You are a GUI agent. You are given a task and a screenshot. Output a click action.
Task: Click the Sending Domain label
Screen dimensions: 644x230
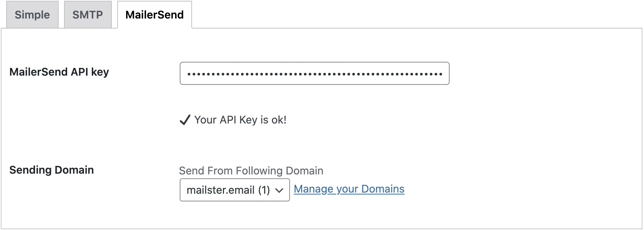(x=52, y=170)
